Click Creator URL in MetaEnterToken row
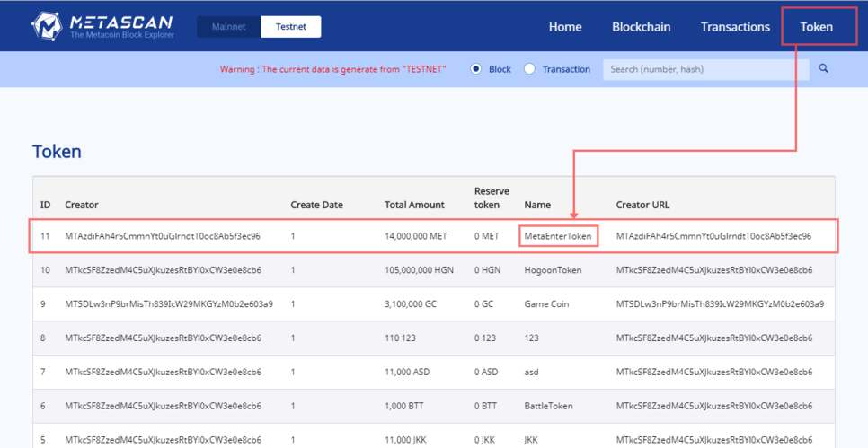 tap(713, 236)
